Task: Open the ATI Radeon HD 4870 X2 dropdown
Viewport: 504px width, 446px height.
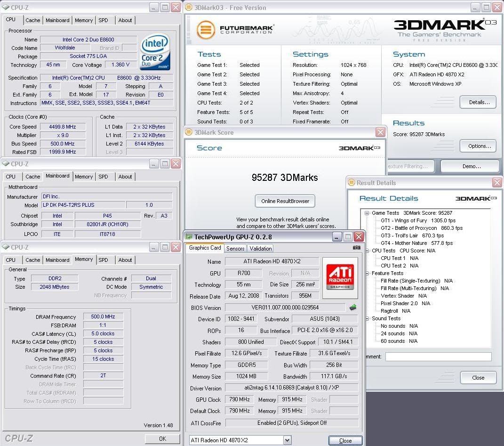Action: (287, 440)
